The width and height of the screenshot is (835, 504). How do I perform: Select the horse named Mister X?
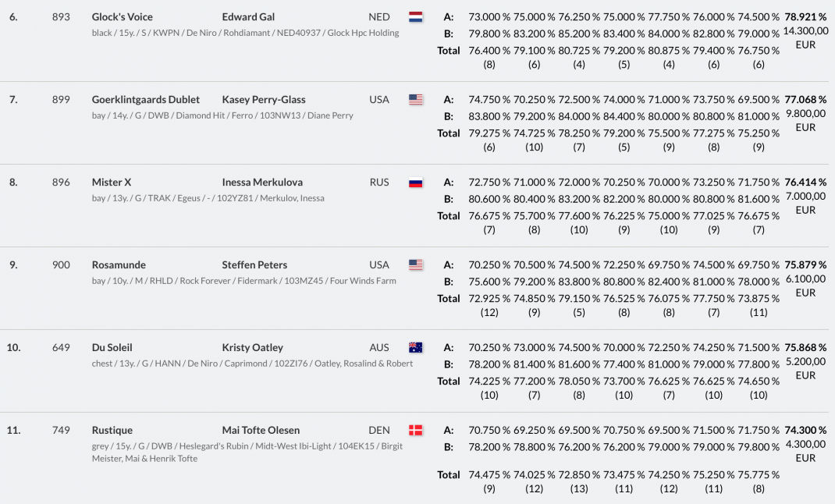coord(111,182)
